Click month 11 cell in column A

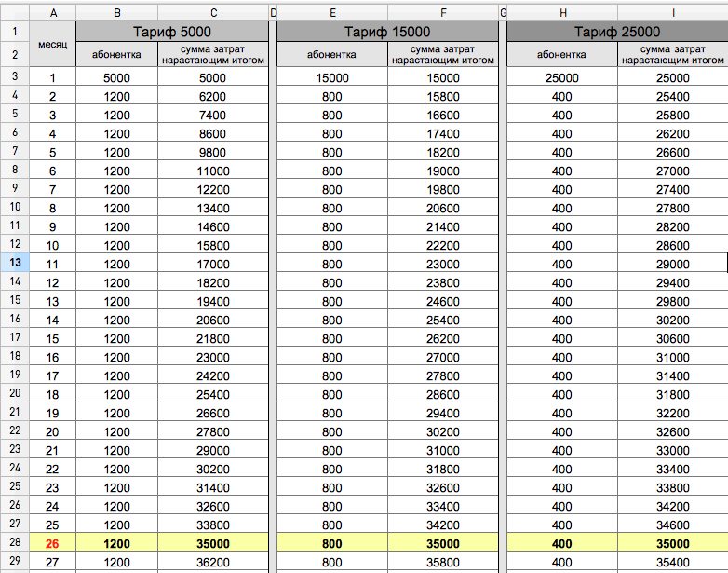click(52, 264)
